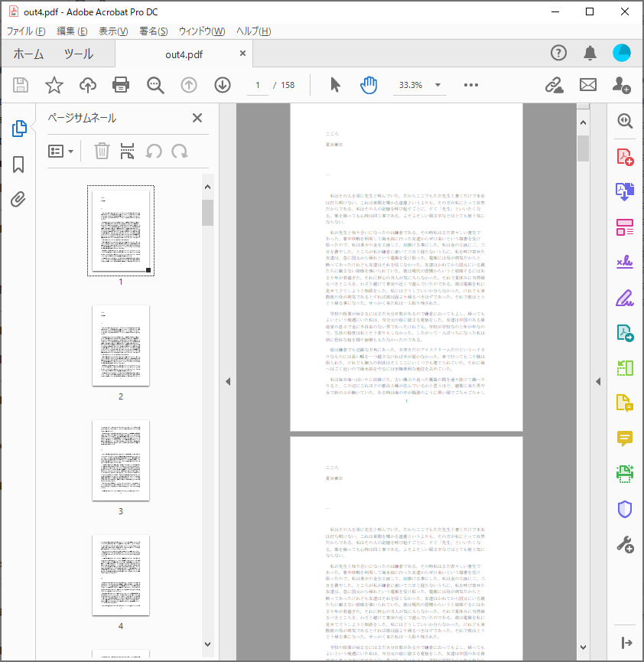Screen dimensions: 644x662
Task: Open Create PDF tool in right pane
Action: [x=625, y=157]
